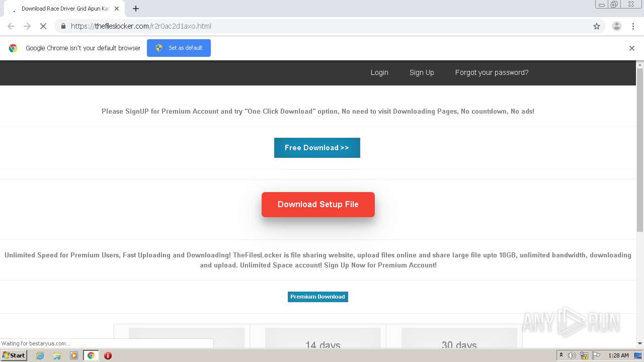
Task: Close the Download Race Driver Grid tab
Action: pos(117,9)
